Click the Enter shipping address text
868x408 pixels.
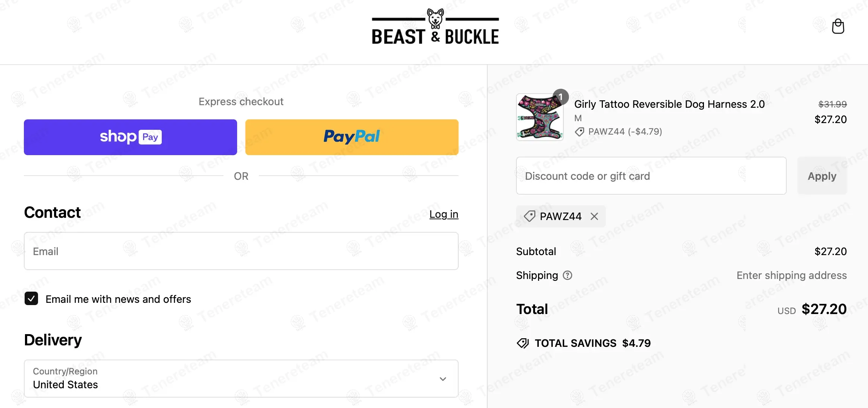(791, 275)
